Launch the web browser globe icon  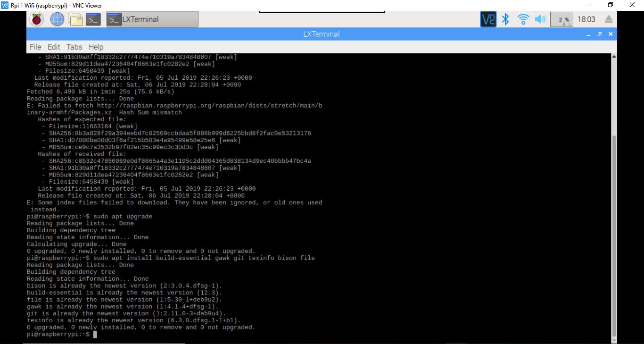[x=57, y=19]
